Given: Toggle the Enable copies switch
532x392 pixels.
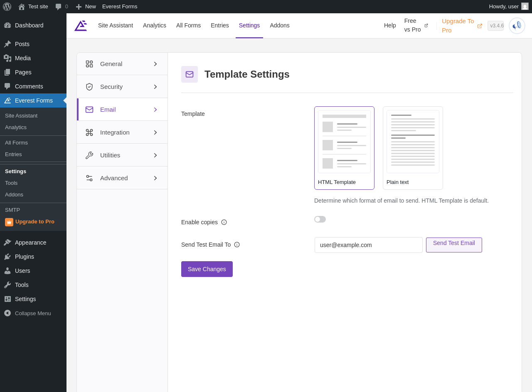Looking at the screenshot, I should [320, 219].
